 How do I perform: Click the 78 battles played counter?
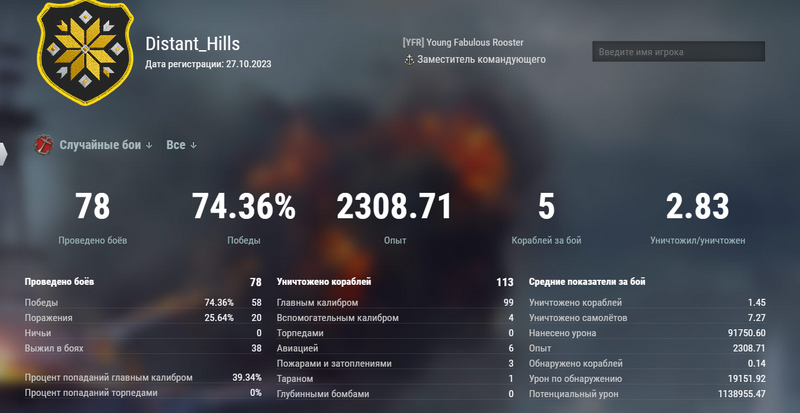pos(93,207)
